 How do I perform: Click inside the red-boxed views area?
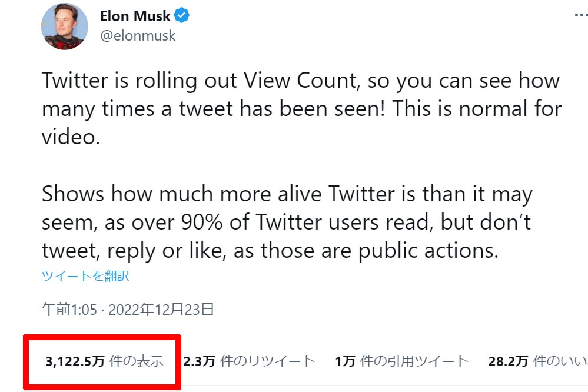click(x=100, y=361)
